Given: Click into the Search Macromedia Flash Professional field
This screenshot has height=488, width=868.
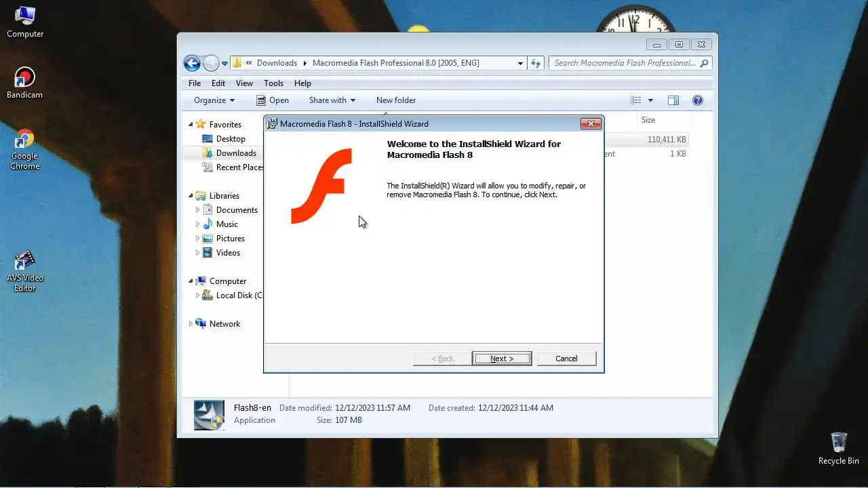Looking at the screenshot, I should [x=625, y=63].
